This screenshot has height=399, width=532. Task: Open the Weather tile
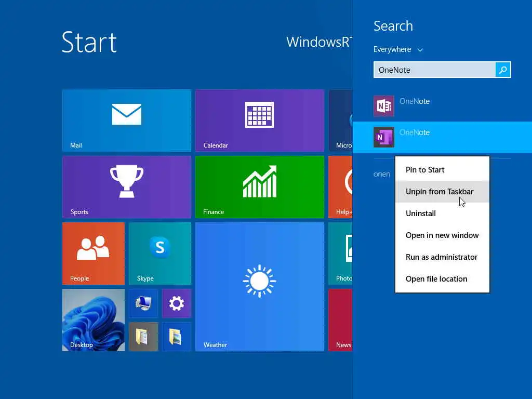pos(260,287)
